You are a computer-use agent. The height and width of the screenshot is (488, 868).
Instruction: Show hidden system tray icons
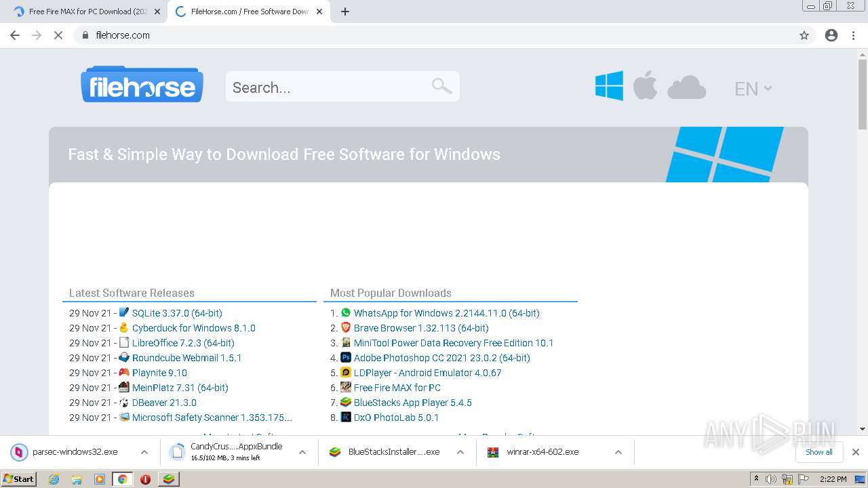[x=756, y=479]
